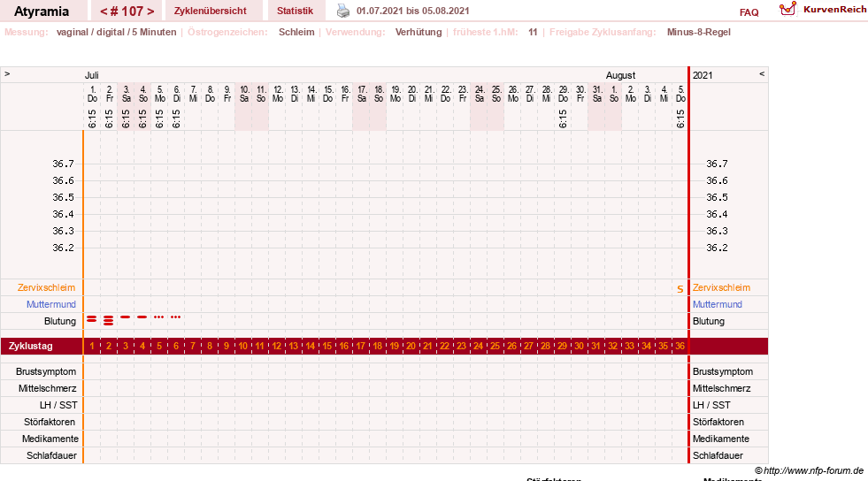Click the date range 01.07.2021 bis 05.08.2021
The image size is (868, 481).
tap(413, 11)
